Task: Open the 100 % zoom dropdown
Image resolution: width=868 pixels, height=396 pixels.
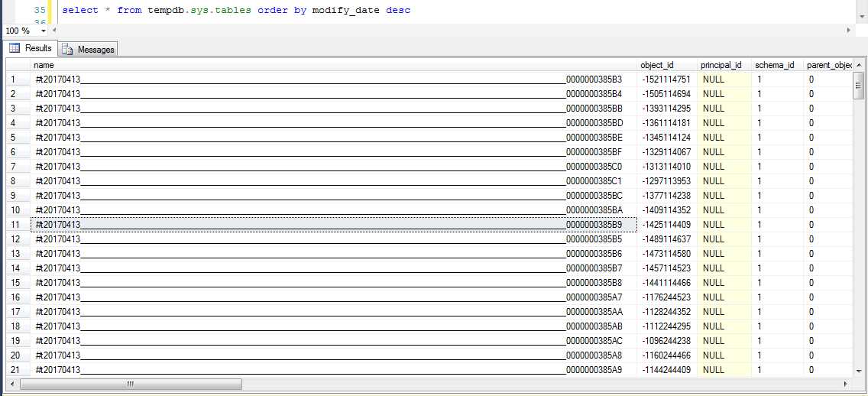Action: 44,31
